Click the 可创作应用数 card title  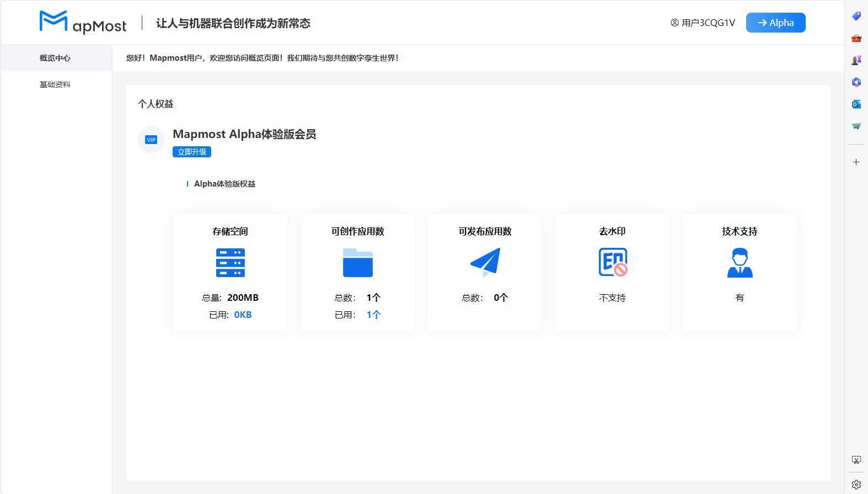point(358,231)
